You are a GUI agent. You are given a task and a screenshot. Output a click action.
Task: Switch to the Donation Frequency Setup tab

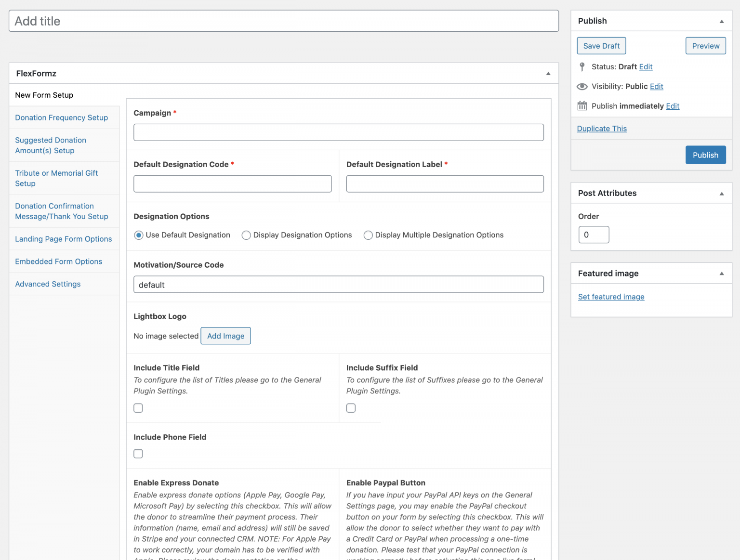(x=61, y=117)
